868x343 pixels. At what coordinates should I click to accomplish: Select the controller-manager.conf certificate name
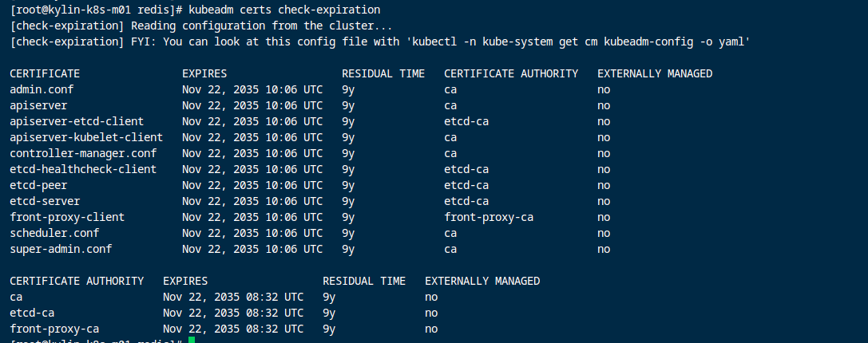[83, 153]
